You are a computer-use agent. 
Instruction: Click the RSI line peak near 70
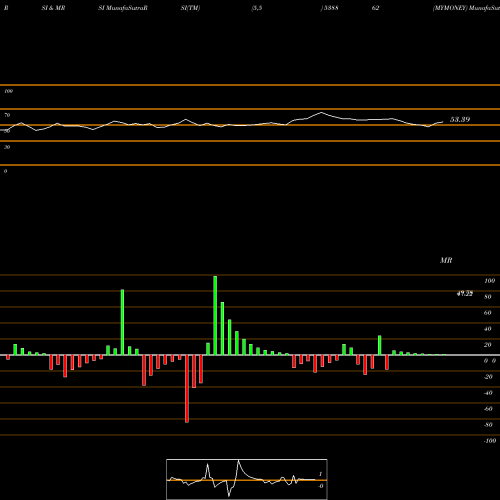(x=321, y=113)
